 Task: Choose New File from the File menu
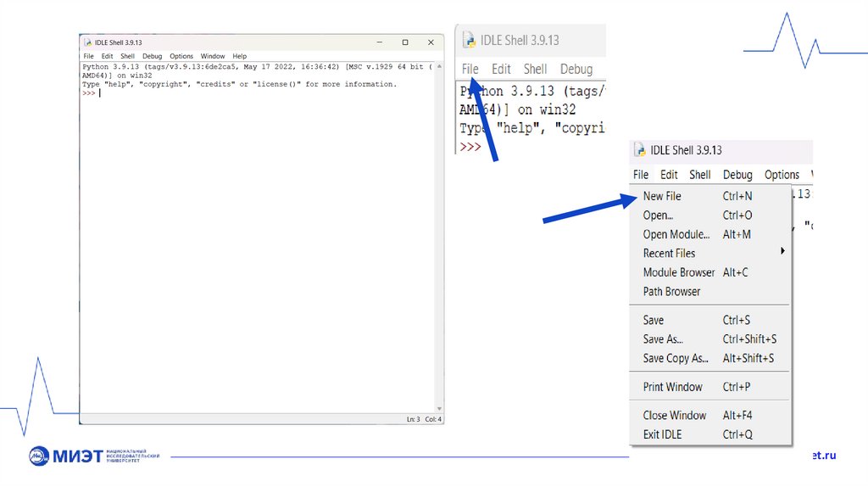tap(710, 196)
